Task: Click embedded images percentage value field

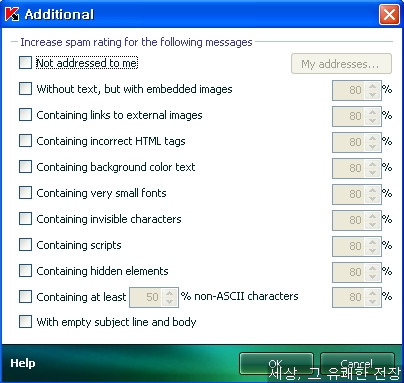Action: tap(349, 90)
